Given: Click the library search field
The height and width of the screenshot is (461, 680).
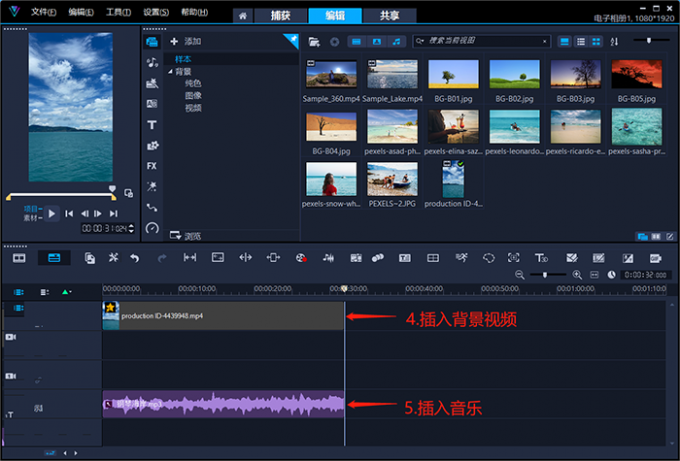Looking at the screenshot, I should click(481, 41).
